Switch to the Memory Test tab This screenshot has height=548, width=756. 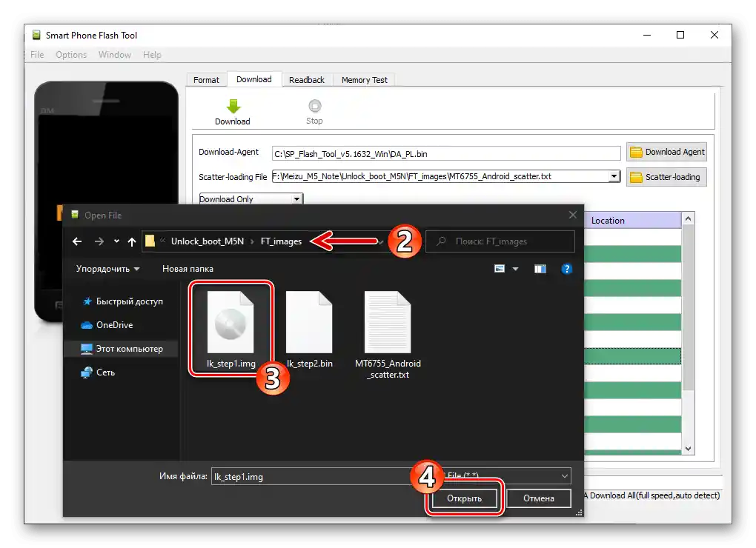coord(364,79)
